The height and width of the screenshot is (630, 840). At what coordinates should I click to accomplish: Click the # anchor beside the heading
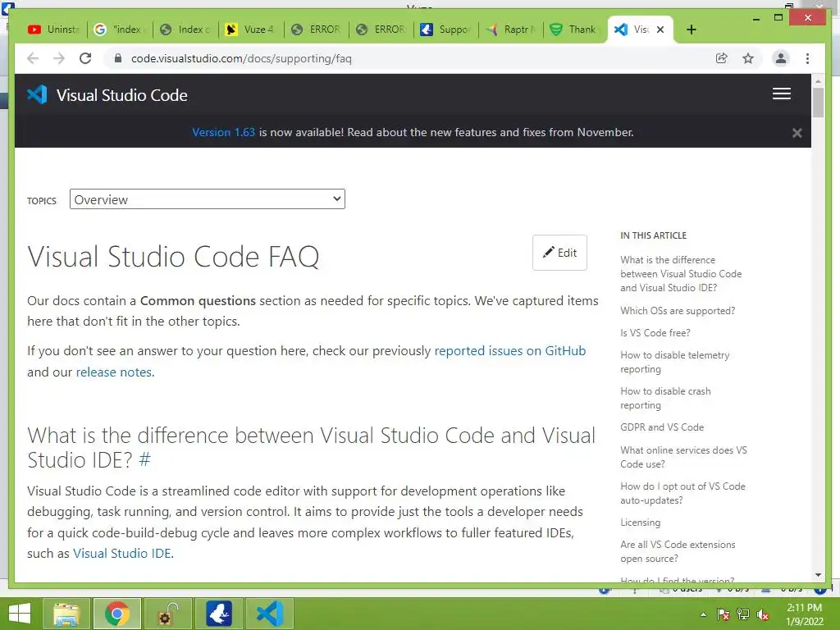click(x=144, y=459)
